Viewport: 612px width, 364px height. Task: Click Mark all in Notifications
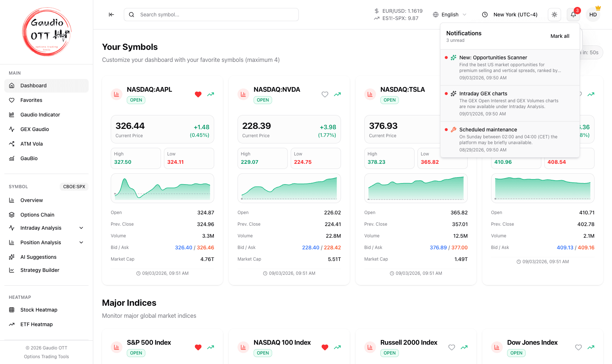560,36
